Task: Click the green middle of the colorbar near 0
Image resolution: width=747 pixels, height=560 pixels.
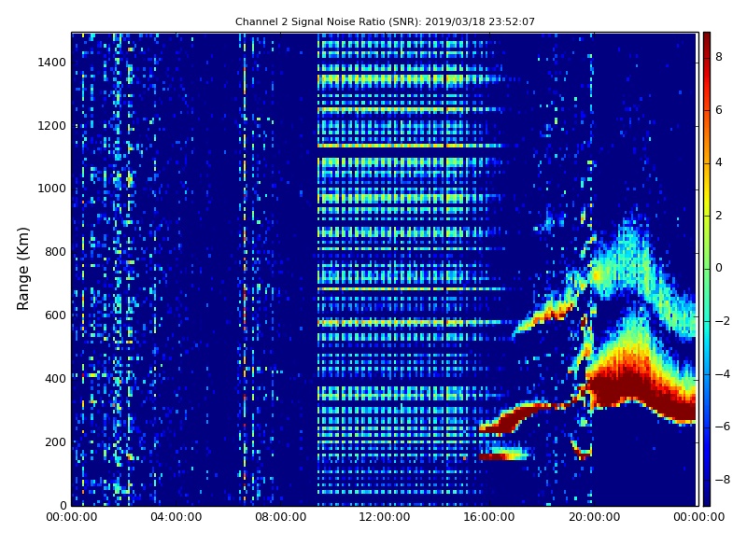Action: point(707,268)
